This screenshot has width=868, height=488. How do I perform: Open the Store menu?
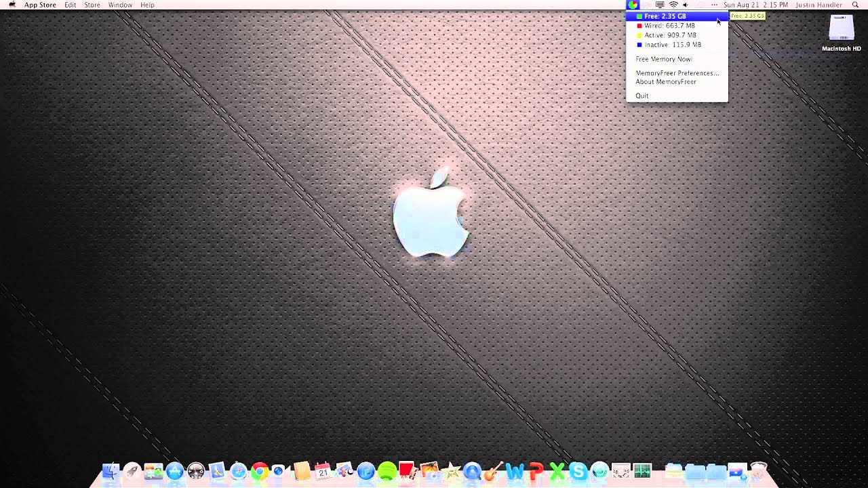click(x=92, y=5)
